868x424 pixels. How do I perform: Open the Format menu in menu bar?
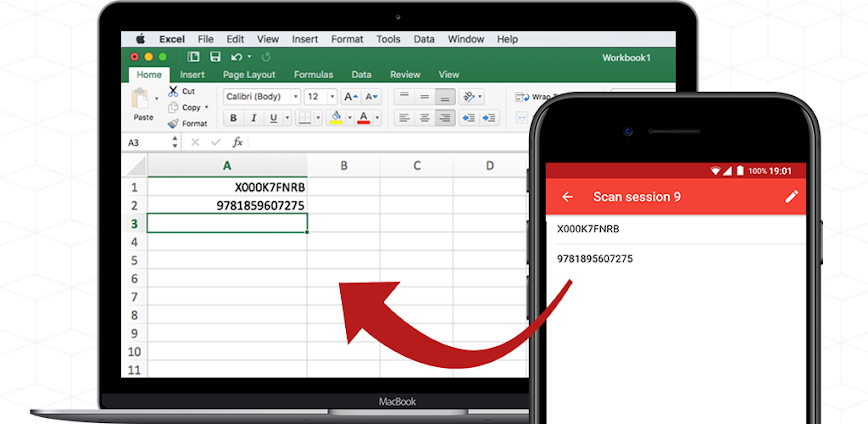[x=347, y=39]
